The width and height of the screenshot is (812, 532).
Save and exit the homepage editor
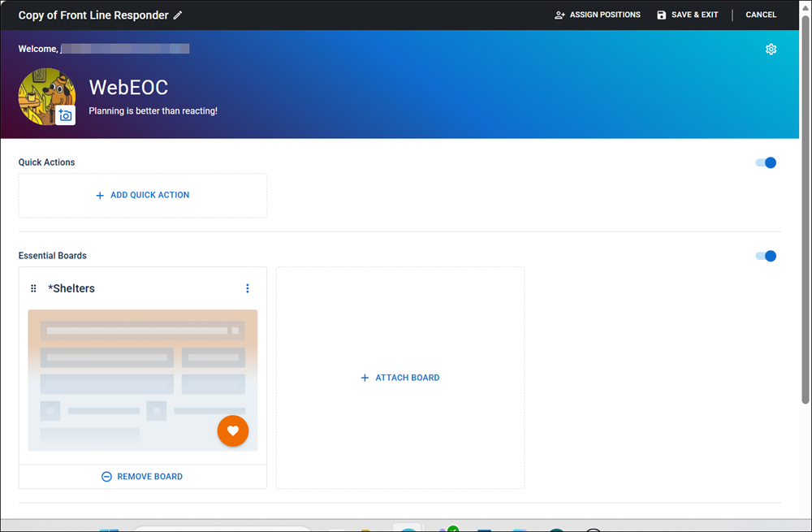click(687, 15)
